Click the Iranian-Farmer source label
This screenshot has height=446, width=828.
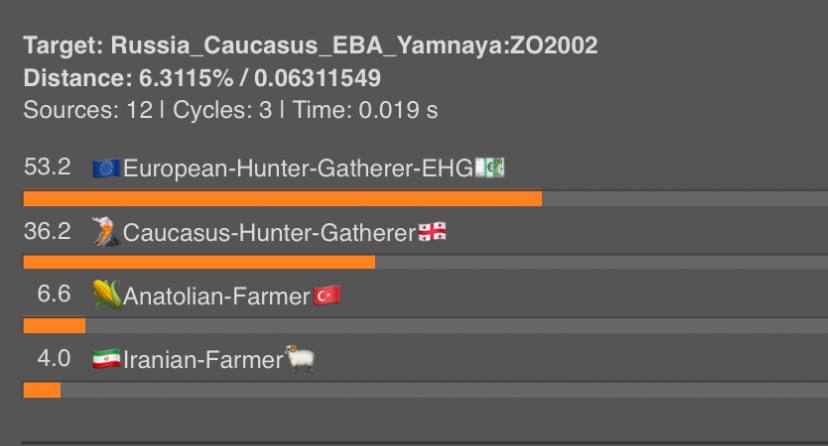[203, 360]
